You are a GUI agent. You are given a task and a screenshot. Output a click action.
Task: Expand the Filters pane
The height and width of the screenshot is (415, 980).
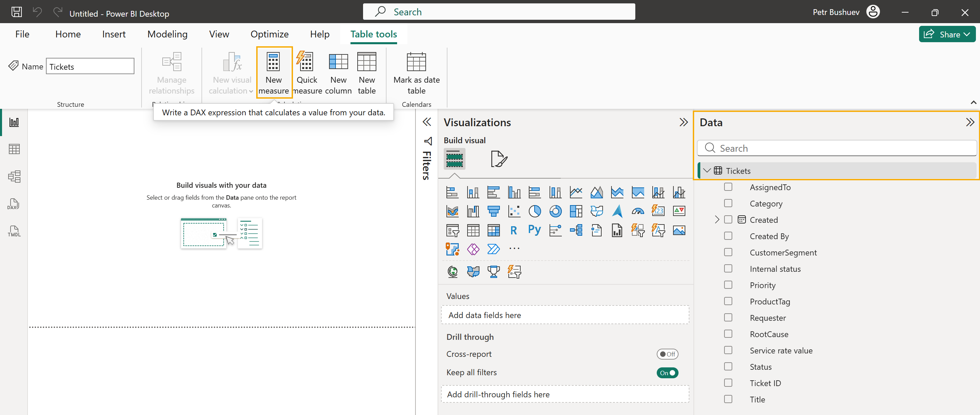coord(427,122)
